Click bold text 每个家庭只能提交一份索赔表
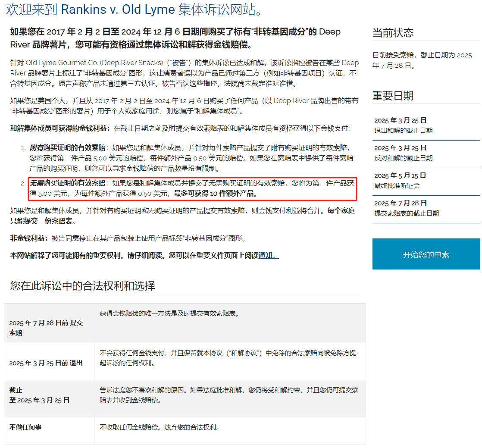 tap(183, 216)
